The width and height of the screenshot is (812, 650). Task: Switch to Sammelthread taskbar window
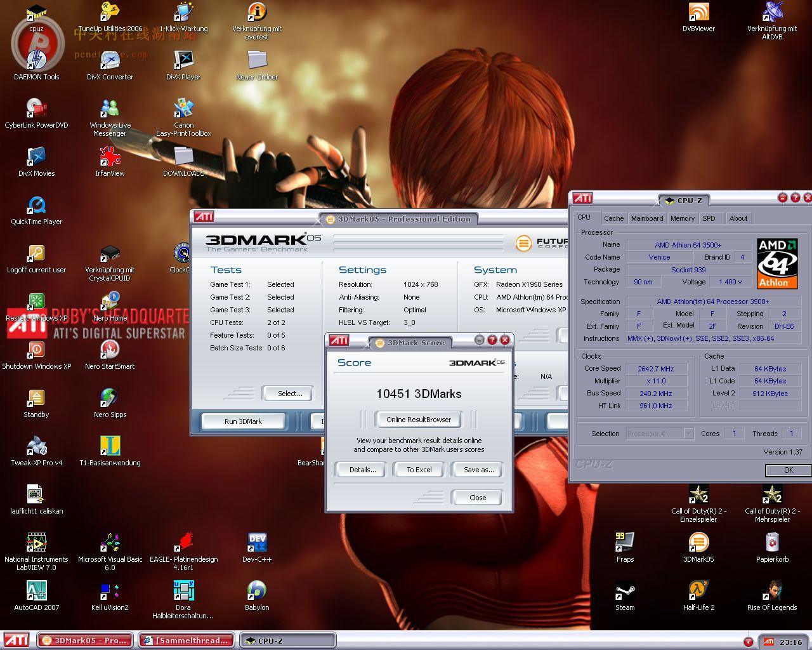pos(187,640)
